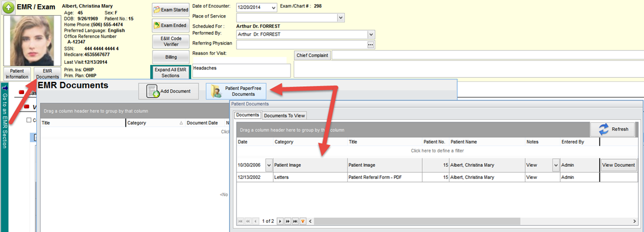The image size is (644, 232).
Task: Open Patient Information
Action: 17,74
